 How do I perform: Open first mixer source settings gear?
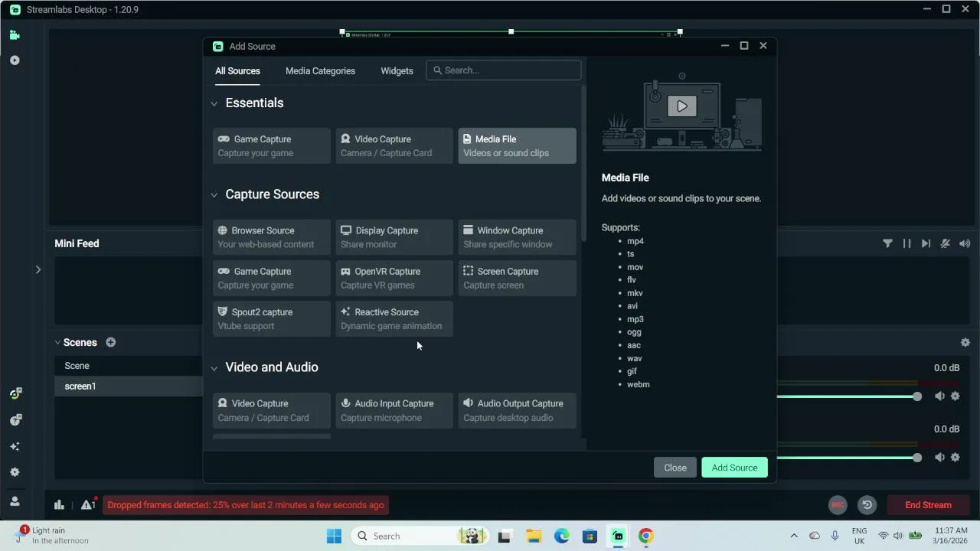(955, 396)
